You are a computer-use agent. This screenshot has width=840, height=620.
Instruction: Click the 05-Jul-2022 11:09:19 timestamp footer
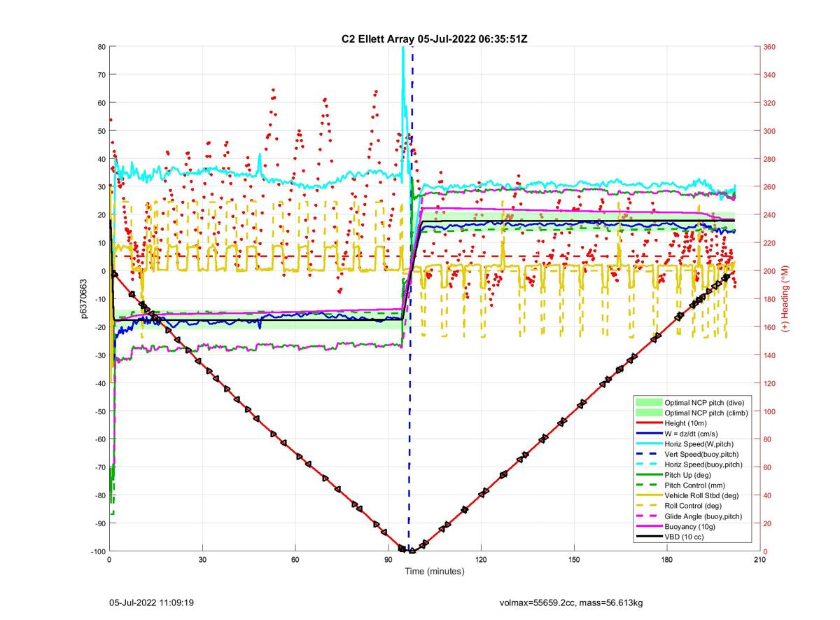(152, 602)
